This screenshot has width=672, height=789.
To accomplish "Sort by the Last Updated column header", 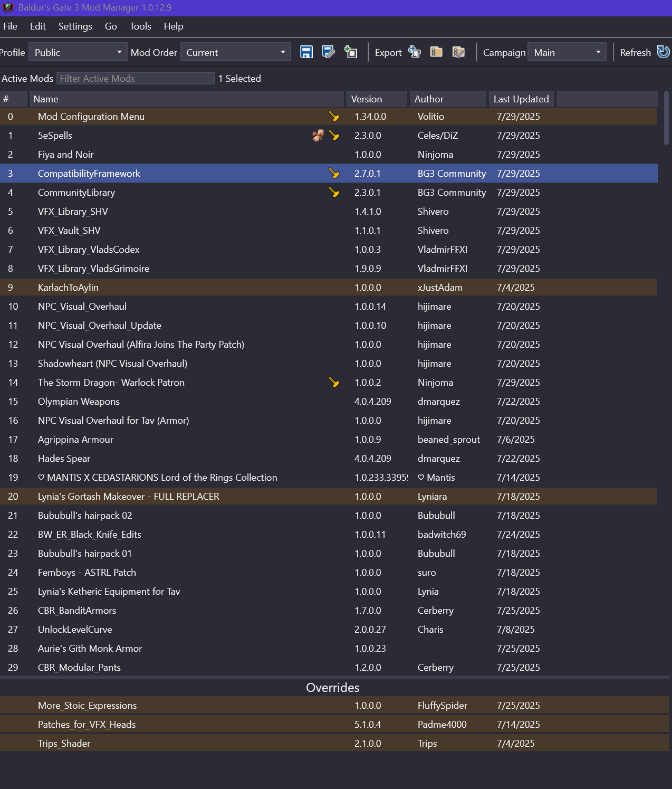I will coord(521,99).
